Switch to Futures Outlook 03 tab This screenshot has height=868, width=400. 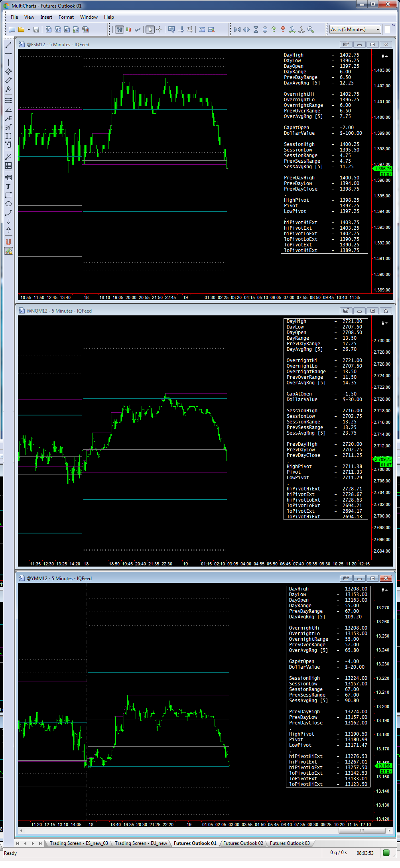[x=290, y=843]
